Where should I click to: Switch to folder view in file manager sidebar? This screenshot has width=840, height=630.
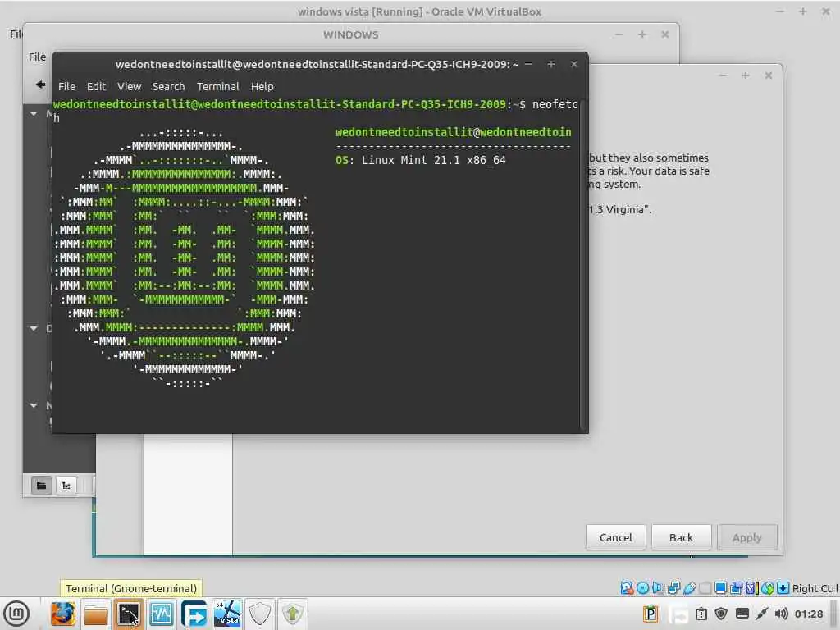[x=41, y=486]
